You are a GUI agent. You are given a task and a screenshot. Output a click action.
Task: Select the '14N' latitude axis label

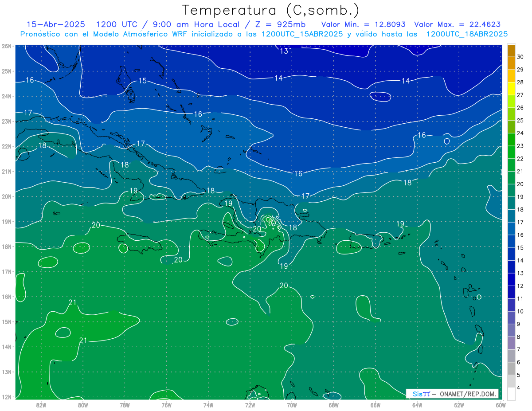(x=7, y=347)
